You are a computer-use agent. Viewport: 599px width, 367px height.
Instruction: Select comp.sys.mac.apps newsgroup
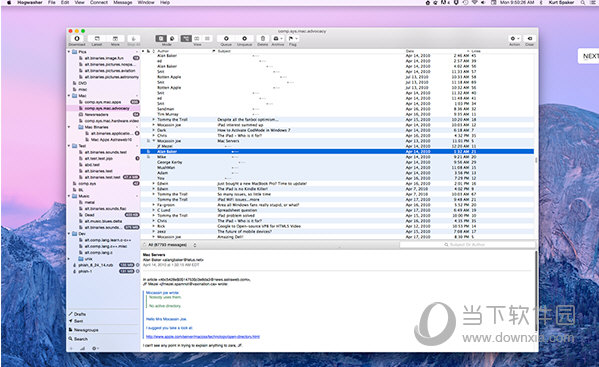[104, 102]
